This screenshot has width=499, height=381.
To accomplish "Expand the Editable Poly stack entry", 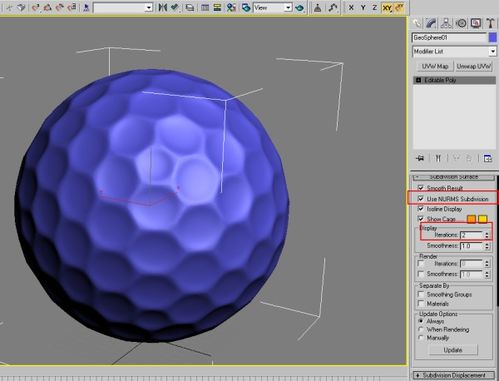I will (419, 80).
